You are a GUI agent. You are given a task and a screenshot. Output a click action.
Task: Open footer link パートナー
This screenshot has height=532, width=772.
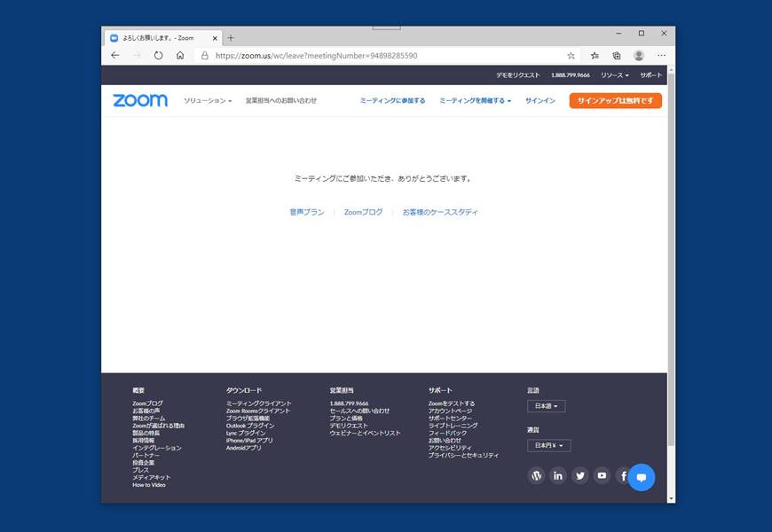point(146,455)
